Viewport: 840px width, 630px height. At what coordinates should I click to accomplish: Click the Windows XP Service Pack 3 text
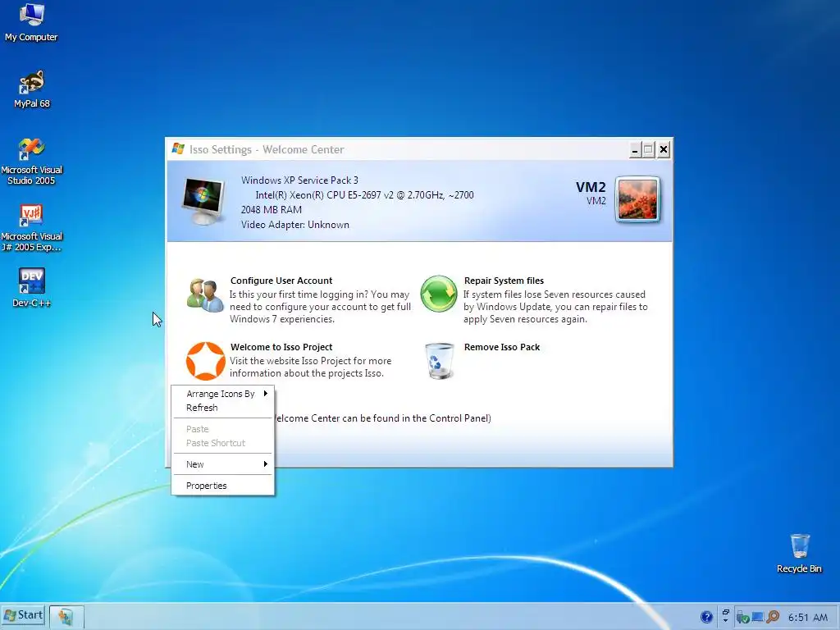point(299,180)
